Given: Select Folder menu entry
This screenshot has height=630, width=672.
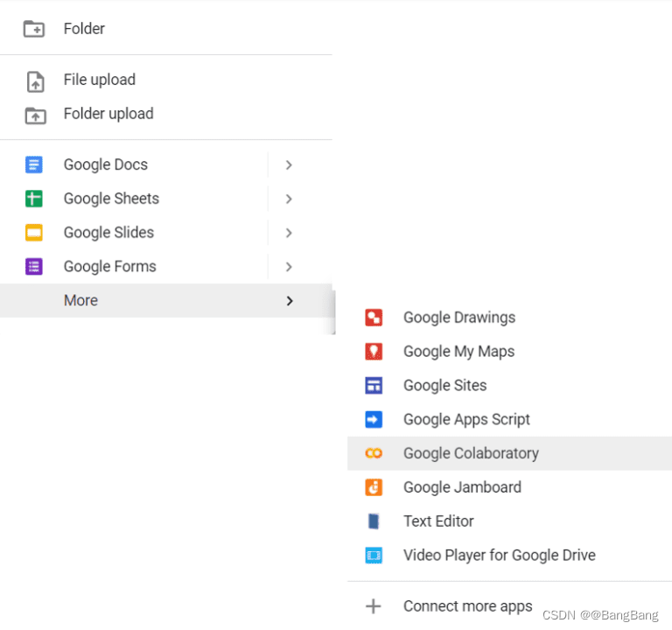Looking at the screenshot, I should 166,29.
